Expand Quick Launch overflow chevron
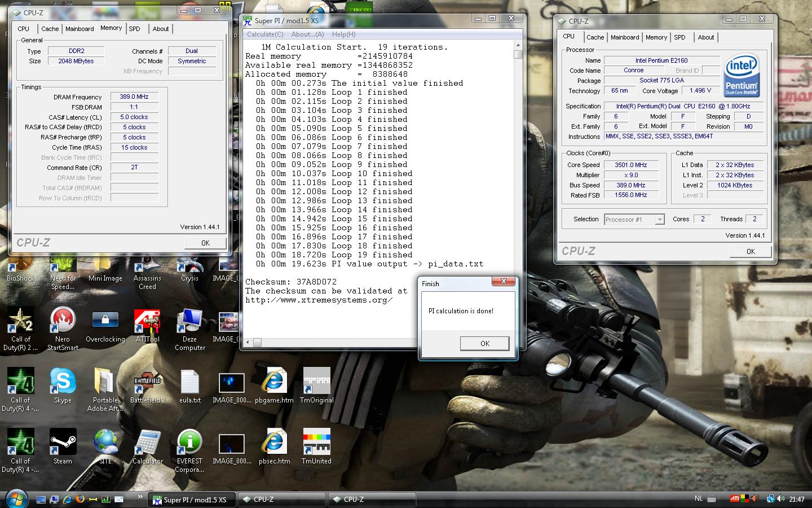812x508 pixels. (140, 497)
